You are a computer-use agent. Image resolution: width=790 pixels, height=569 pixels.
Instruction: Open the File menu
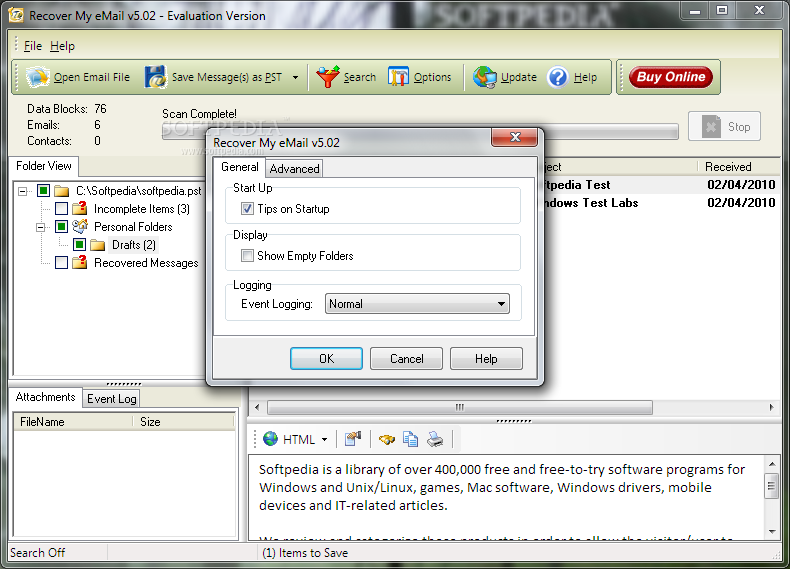(33, 46)
